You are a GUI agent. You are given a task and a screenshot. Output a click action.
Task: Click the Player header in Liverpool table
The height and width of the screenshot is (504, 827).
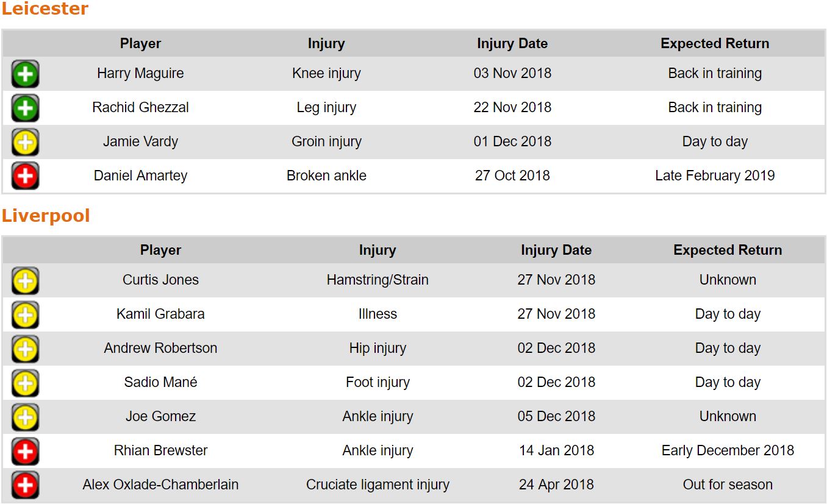pyautogui.click(x=160, y=250)
